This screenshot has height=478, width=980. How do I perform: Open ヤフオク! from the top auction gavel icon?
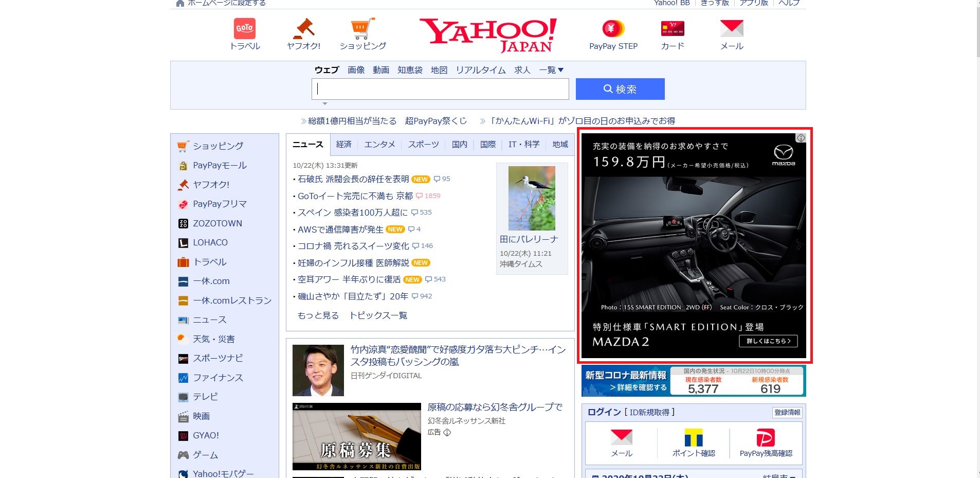(x=304, y=29)
